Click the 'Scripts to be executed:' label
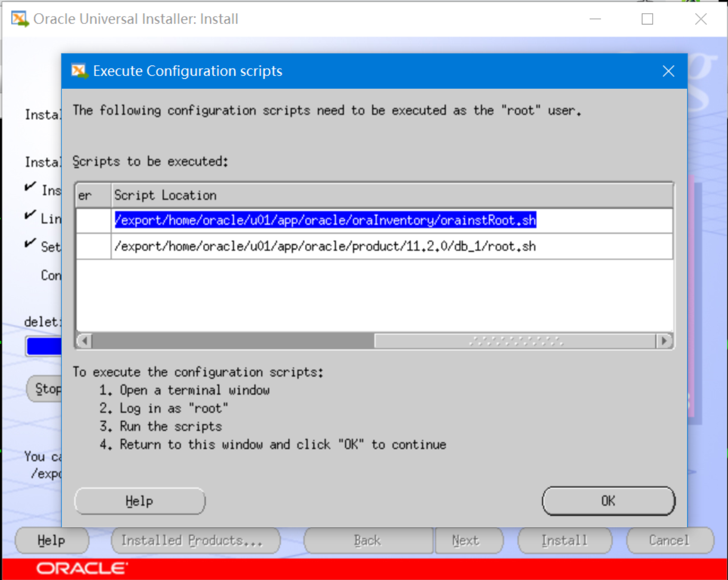The height and width of the screenshot is (580, 728). point(150,162)
